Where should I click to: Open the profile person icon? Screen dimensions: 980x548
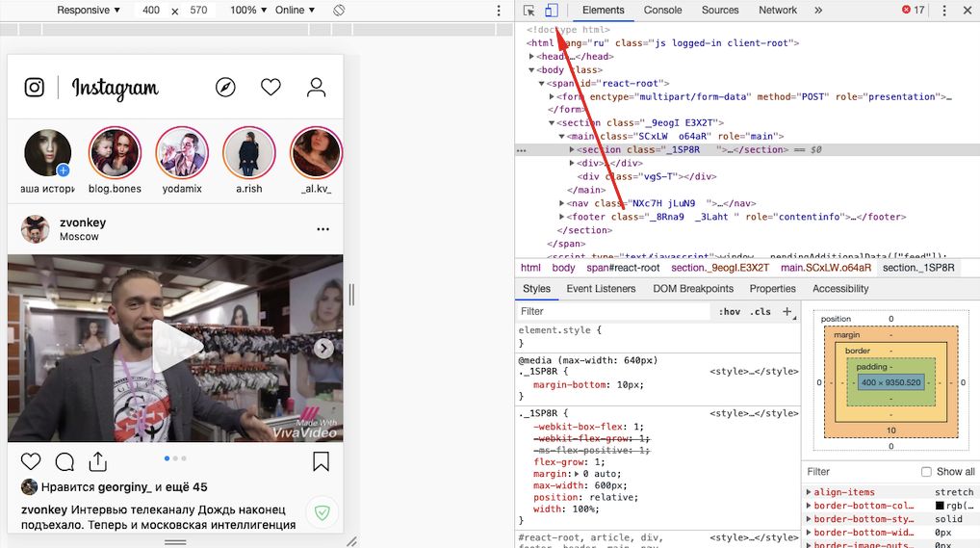pos(317,87)
